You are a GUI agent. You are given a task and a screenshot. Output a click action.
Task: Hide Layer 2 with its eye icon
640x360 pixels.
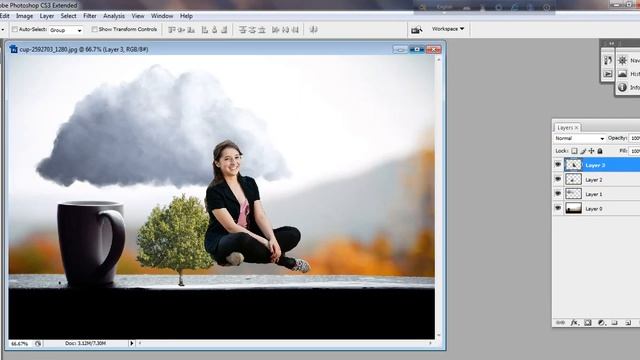tap(558, 179)
